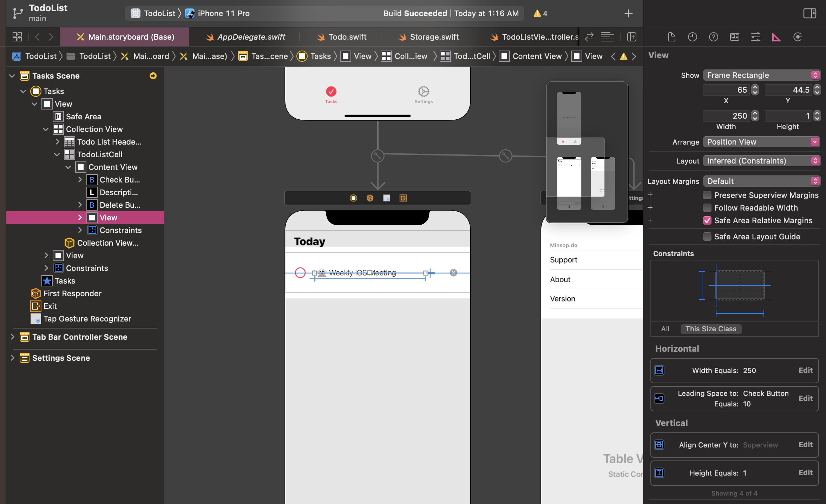Uncheck Safe Area Relative Margins
Screen dimensions: 826x504
pyautogui.click(x=707, y=220)
